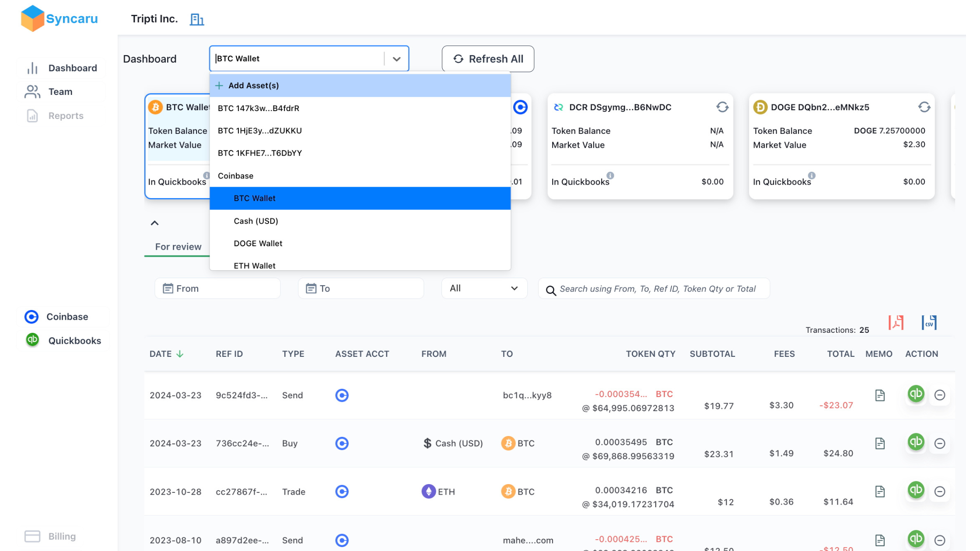The height and width of the screenshot is (551, 980).
Task: Click ETH icon in cc27867f Trade row
Action: (x=428, y=492)
